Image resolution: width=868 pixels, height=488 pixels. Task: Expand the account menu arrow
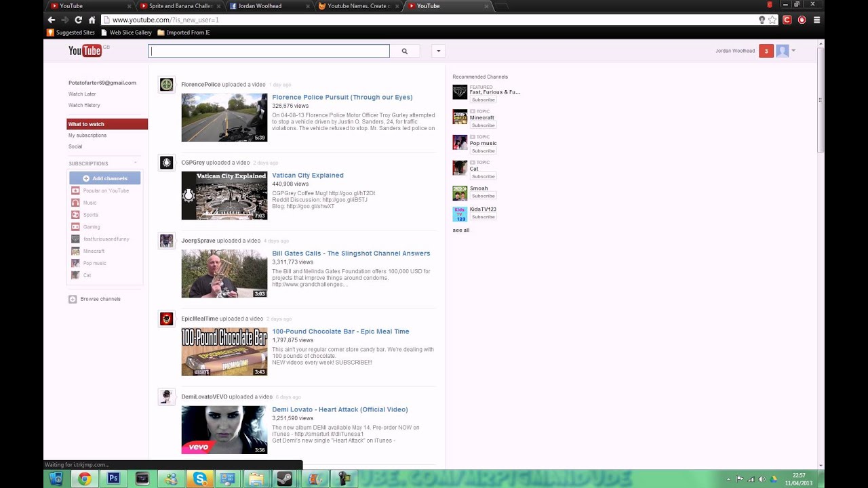coord(793,51)
